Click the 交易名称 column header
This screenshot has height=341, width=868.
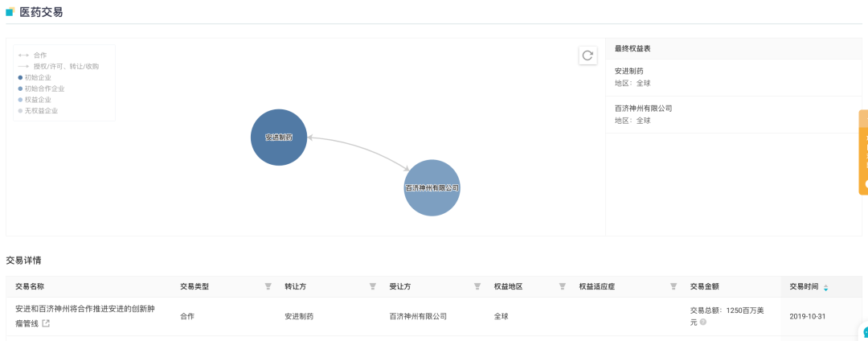point(30,287)
